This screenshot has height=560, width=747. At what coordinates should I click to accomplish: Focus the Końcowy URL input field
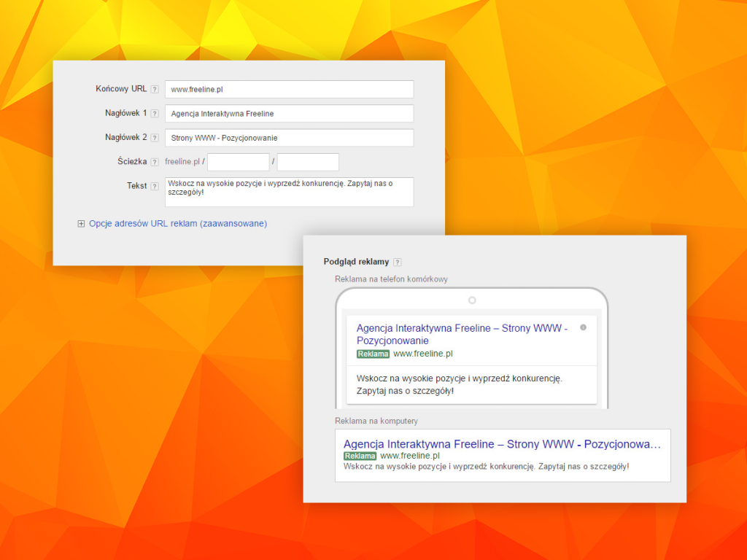[289, 89]
